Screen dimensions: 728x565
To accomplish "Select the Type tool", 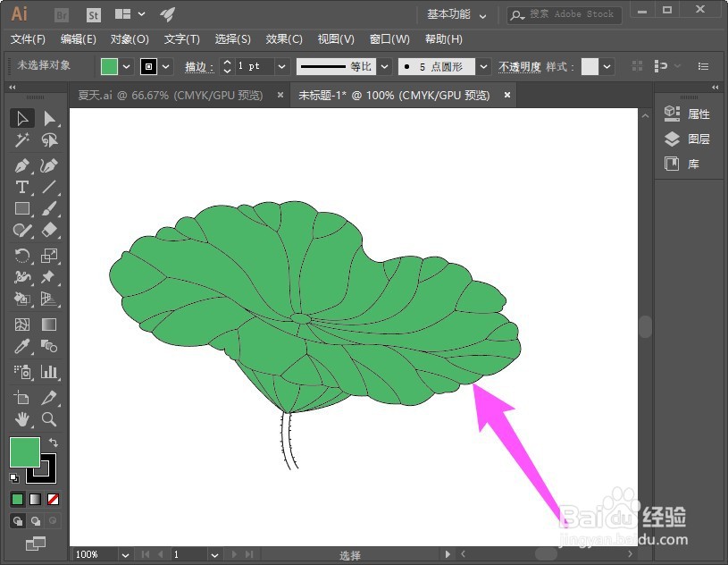I will 21,187.
